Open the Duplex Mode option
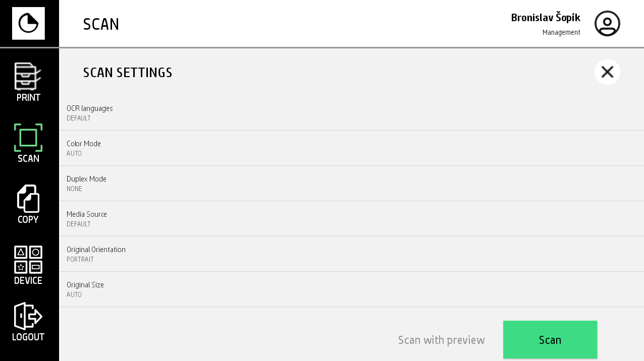This screenshot has width=644, height=361. 351,184
